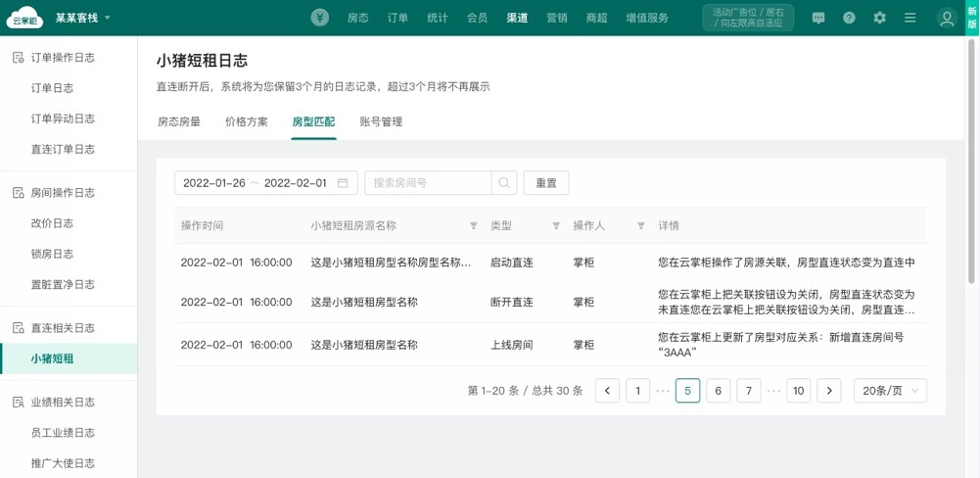The height and width of the screenshot is (478, 980).
Task: Go to next page arrow in pagination
Action: tap(829, 391)
